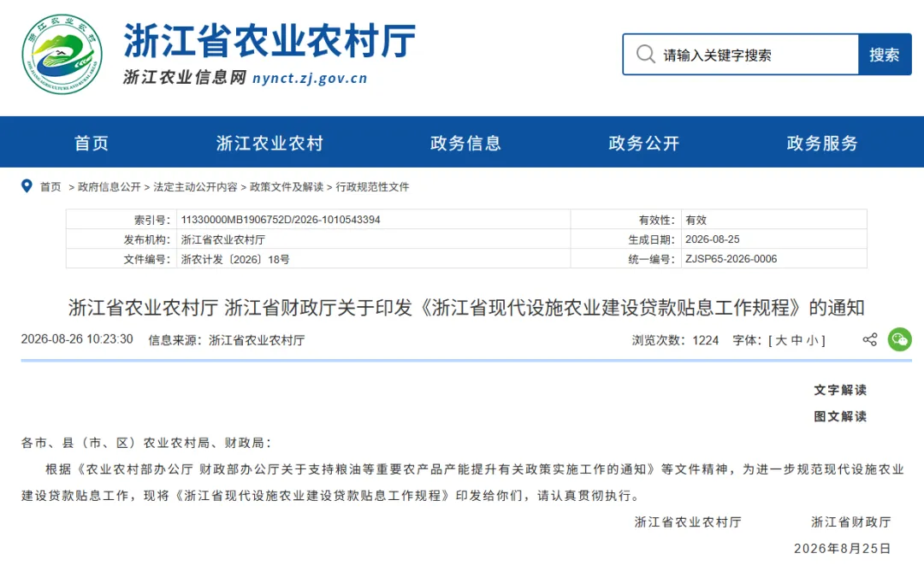Image resolution: width=924 pixels, height=583 pixels.
Task: Open the 文字解读 link
Action: pos(840,390)
